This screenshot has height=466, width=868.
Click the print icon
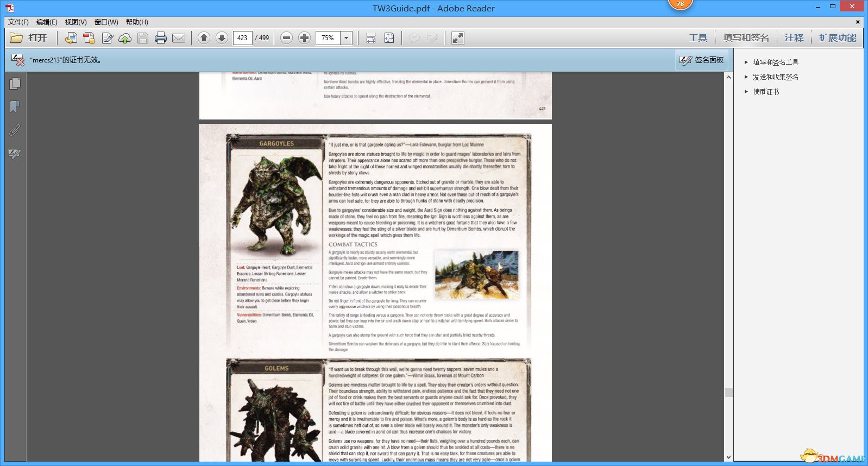(x=161, y=38)
